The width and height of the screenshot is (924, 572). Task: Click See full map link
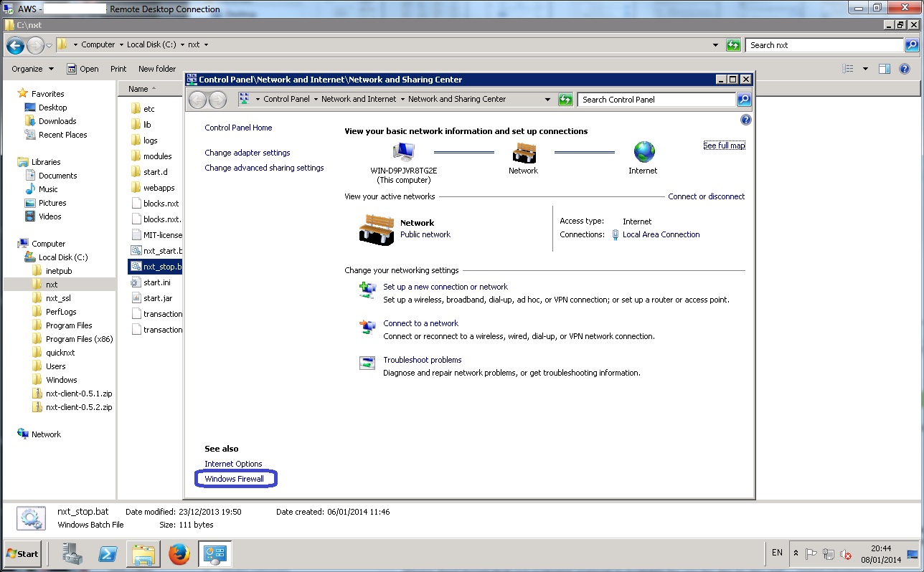coord(724,146)
